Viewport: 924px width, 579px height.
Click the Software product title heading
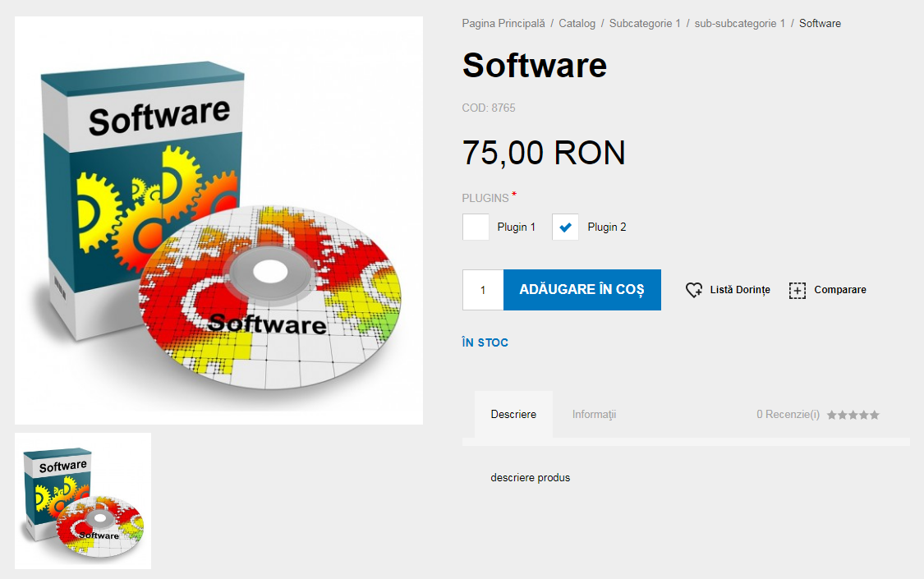point(535,65)
